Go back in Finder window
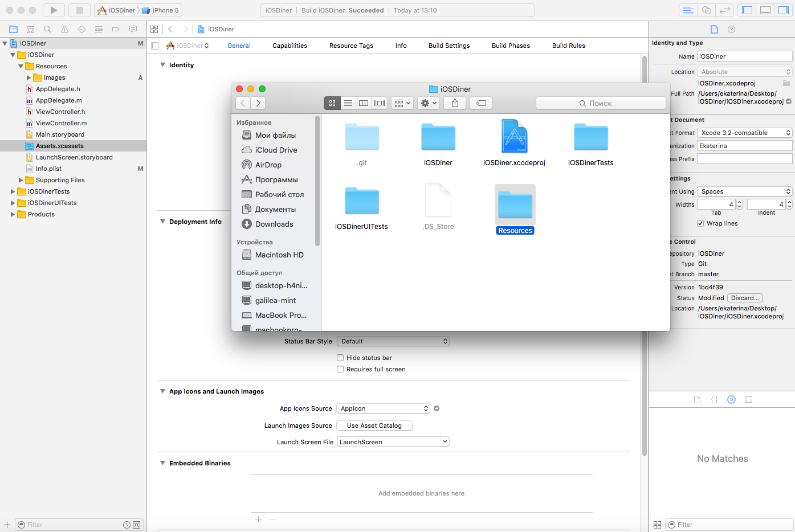Viewport: 795px width, 532px height. click(243, 103)
